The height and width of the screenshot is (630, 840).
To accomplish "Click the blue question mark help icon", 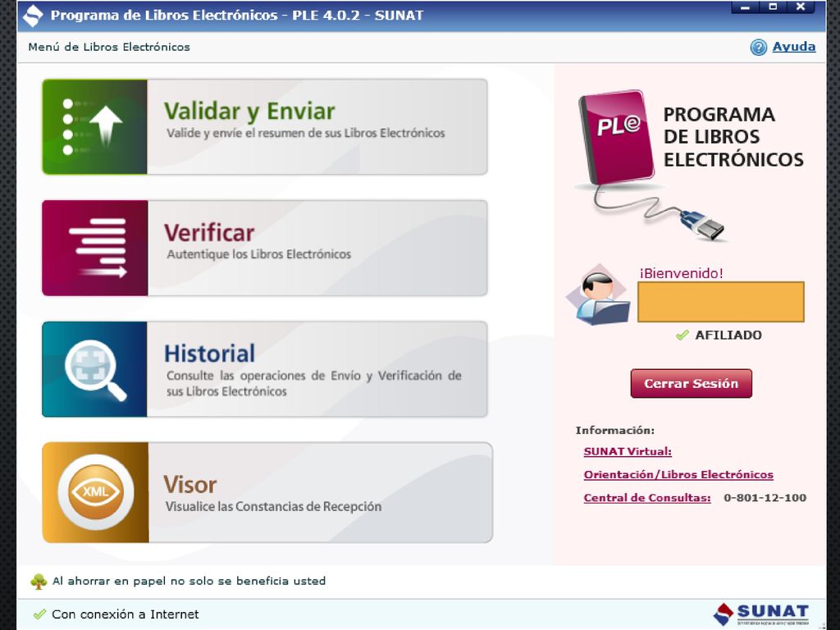I will coord(758,48).
